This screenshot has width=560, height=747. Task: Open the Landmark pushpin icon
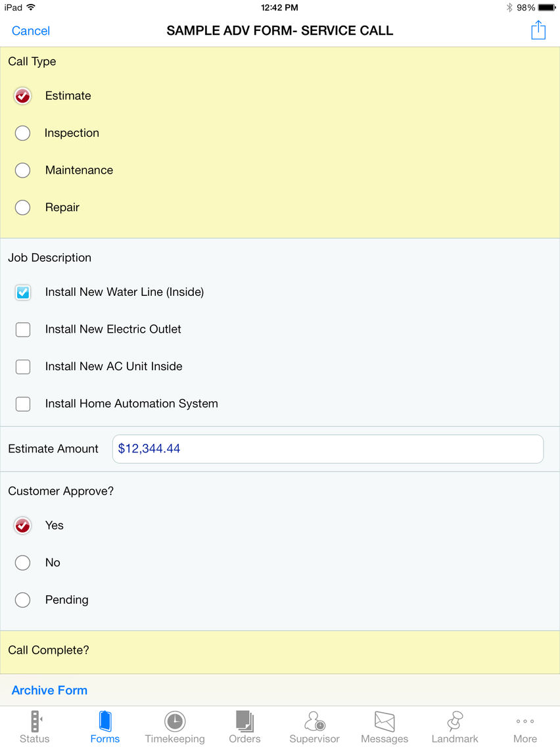pyautogui.click(x=455, y=721)
